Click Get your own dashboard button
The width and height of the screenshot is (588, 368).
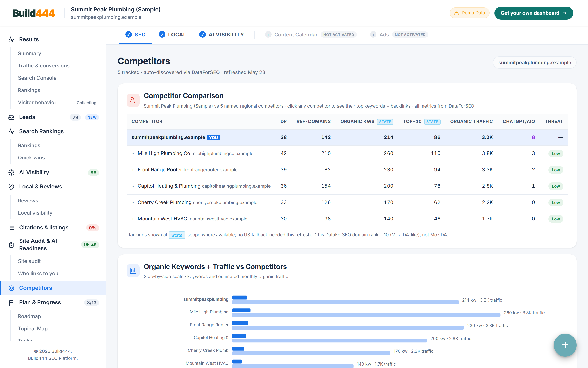(x=533, y=13)
